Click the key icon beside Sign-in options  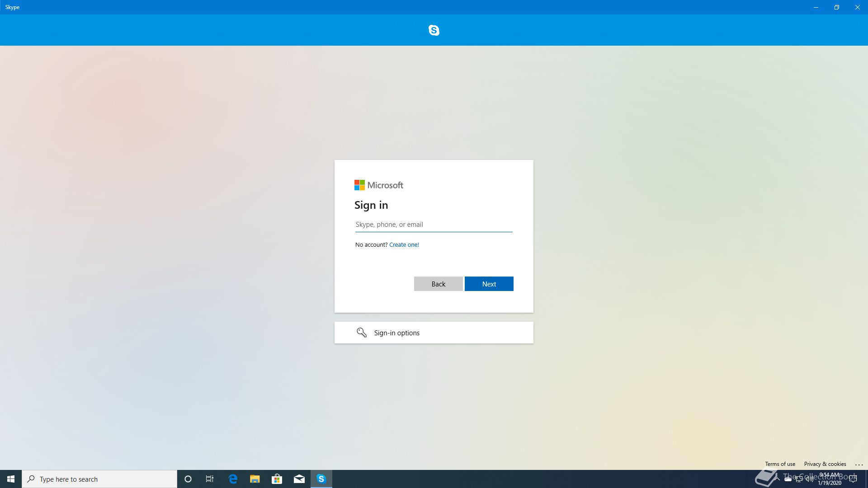pos(362,333)
